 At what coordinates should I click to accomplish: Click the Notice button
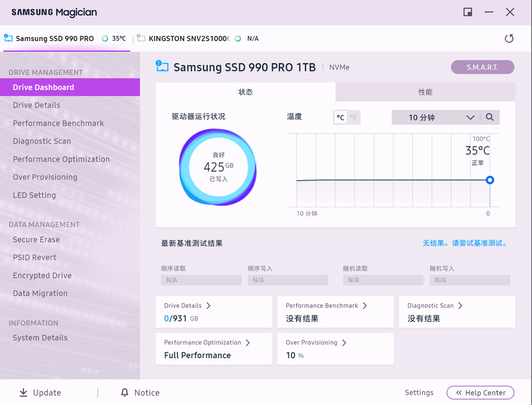140,393
